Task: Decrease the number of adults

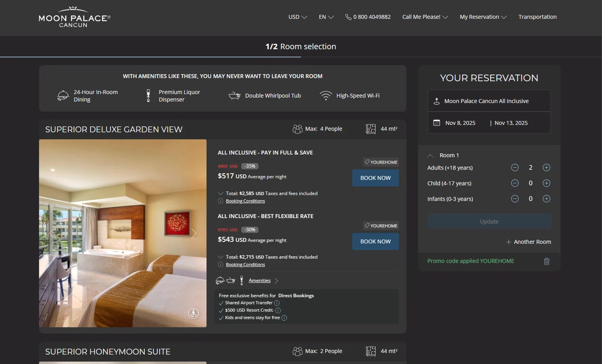Action: tap(515, 168)
